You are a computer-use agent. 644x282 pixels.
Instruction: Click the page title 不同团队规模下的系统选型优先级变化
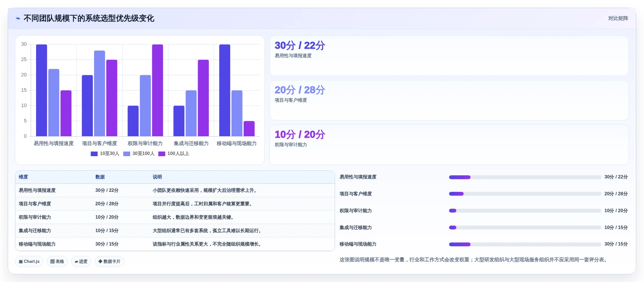coord(89,18)
